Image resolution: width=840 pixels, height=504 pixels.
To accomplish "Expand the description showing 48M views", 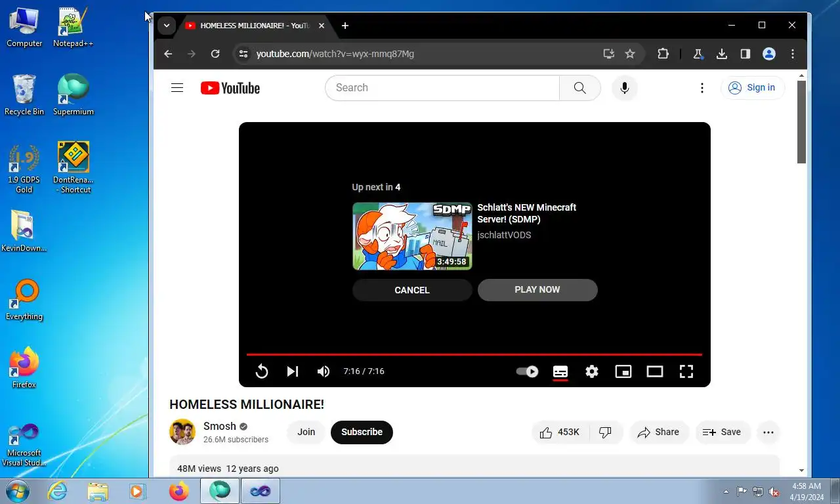I will (474, 467).
